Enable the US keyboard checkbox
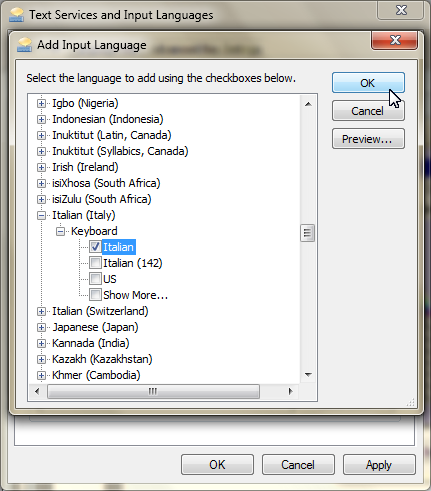Image resolution: width=431 pixels, height=491 pixels. 95,279
